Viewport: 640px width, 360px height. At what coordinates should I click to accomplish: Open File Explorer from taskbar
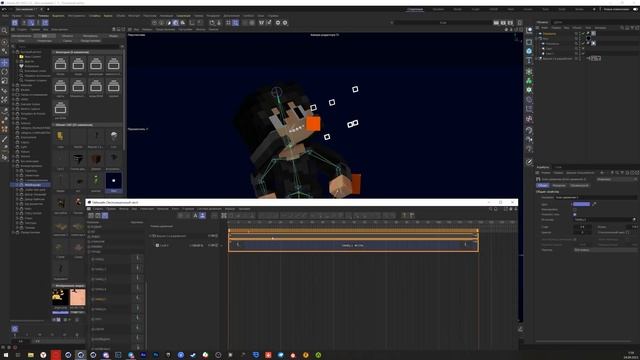click(31, 355)
